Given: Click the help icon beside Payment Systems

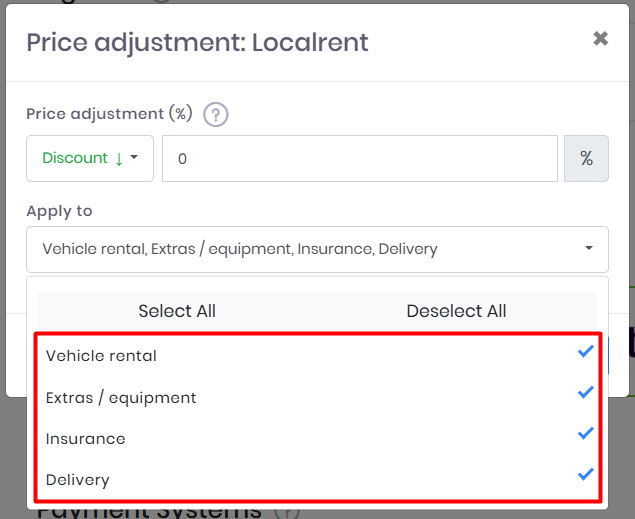Looking at the screenshot, I should click(x=286, y=512).
